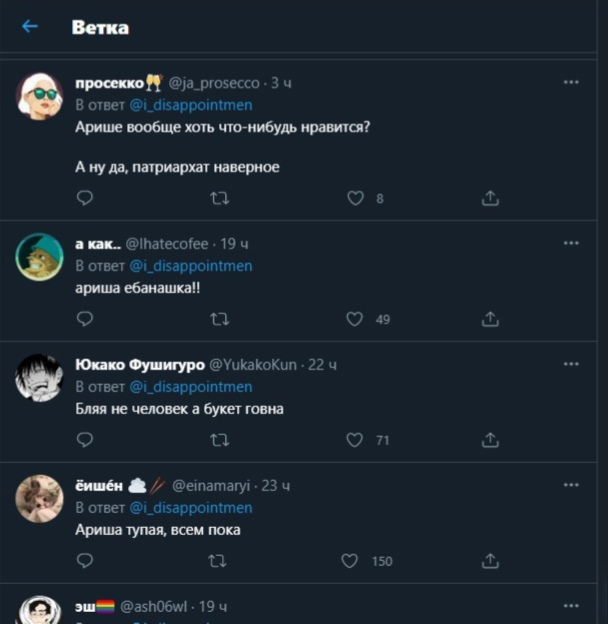The width and height of the screenshot is (608, 624).
Task: Like the tweet with 49 likes
Action: tap(354, 319)
